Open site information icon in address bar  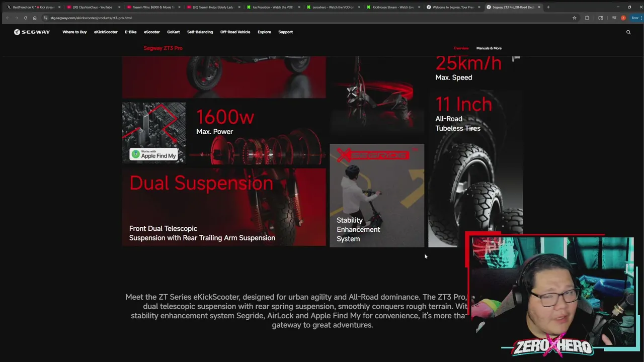[x=45, y=18]
